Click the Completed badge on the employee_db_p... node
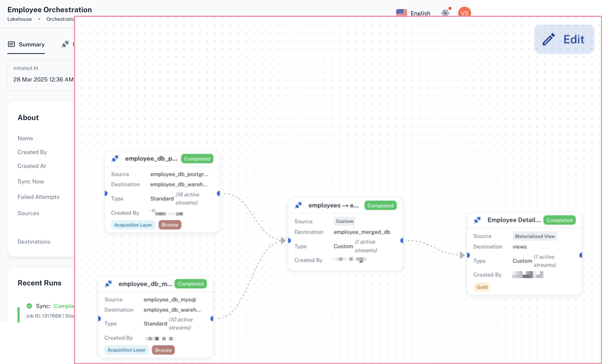 pos(197,159)
